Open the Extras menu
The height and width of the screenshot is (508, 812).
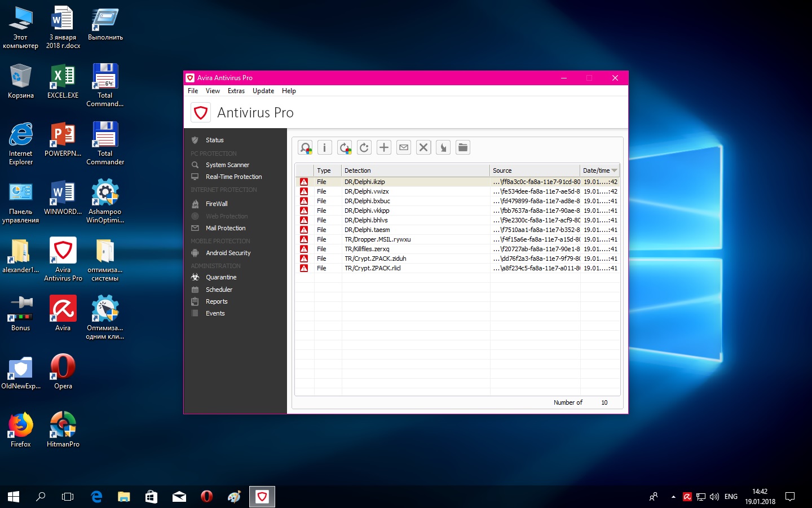pos(236,91)
